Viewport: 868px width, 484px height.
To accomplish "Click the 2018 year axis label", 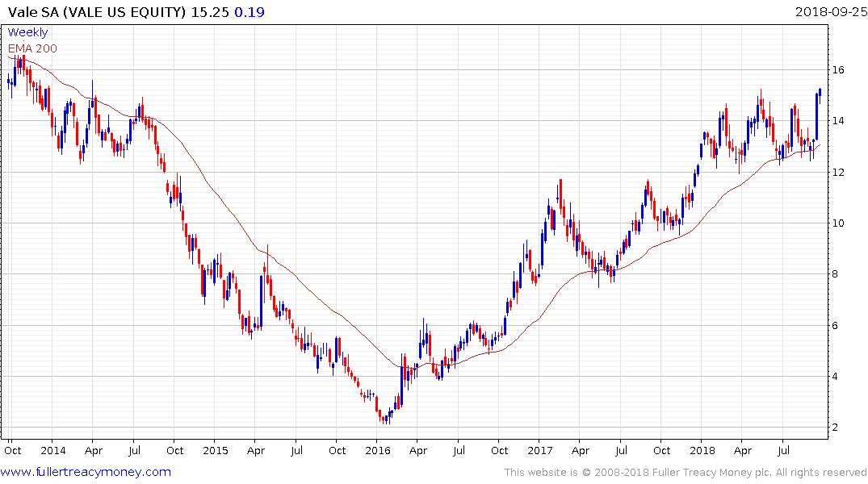I will [x=702, y=450].
